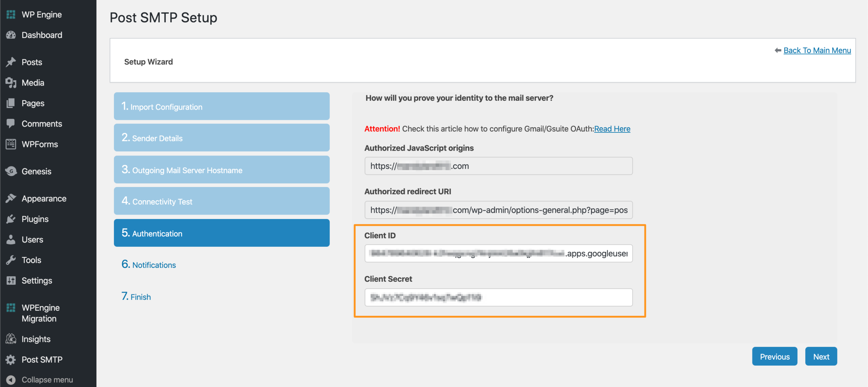
Task: Click the Post SMTP gear icon
Action: [x=11, y=360]
